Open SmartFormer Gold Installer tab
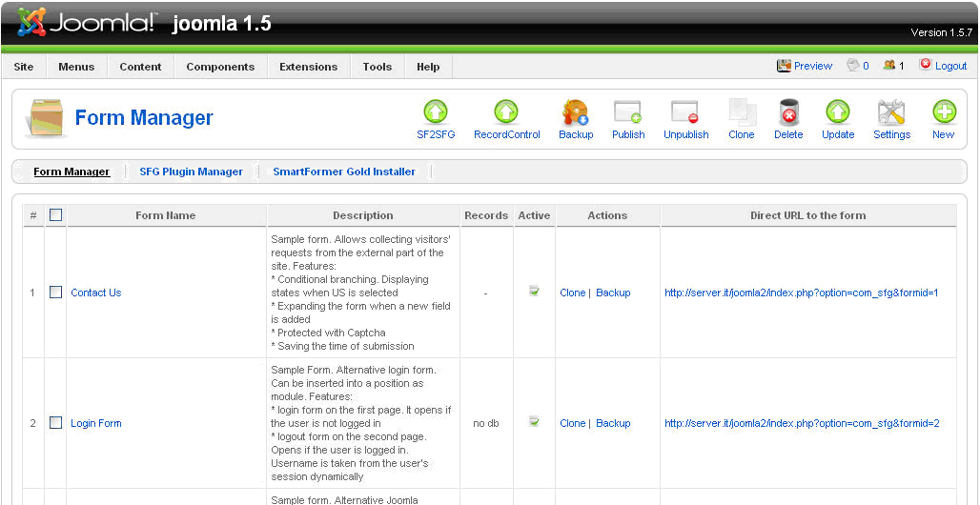Screen dimensions: 980x505 [x=344, y=172]
